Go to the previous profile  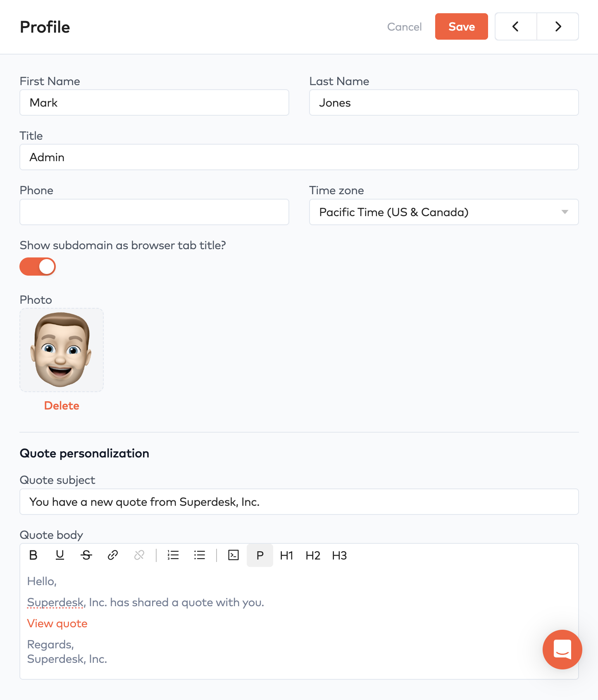click(515, 26)
